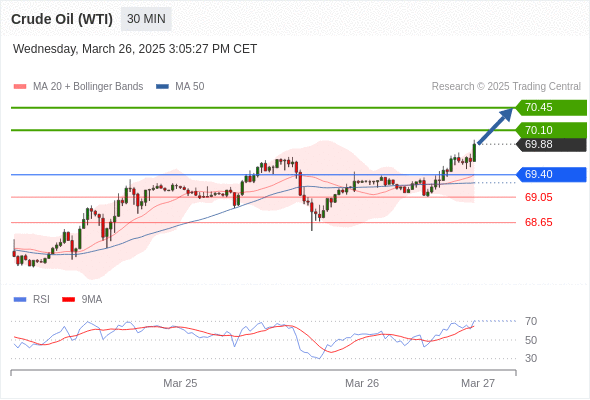Click the Mar 25 date axis label
Viewport: 590px width, 400px height.
pyautogui.click(x=180, y=383)
